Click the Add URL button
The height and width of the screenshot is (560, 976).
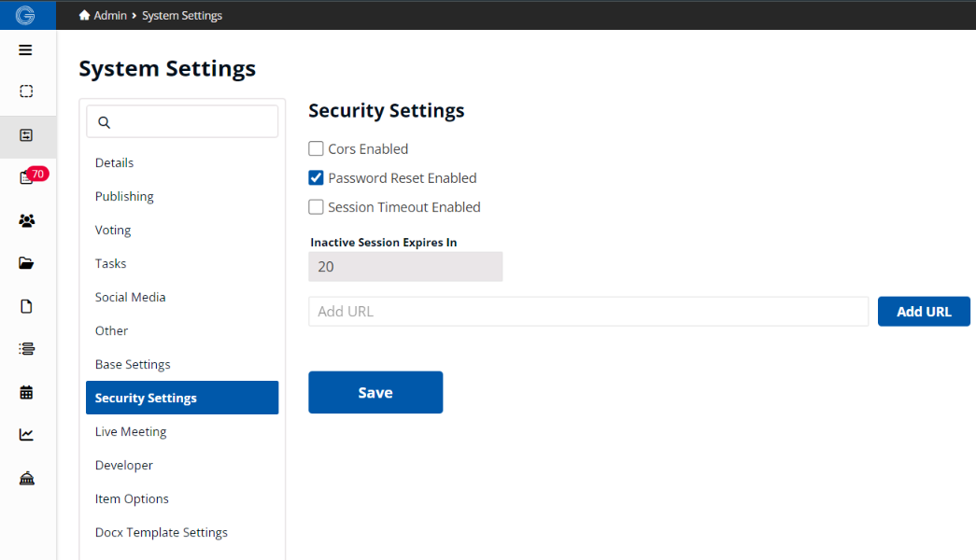[924, 311]
